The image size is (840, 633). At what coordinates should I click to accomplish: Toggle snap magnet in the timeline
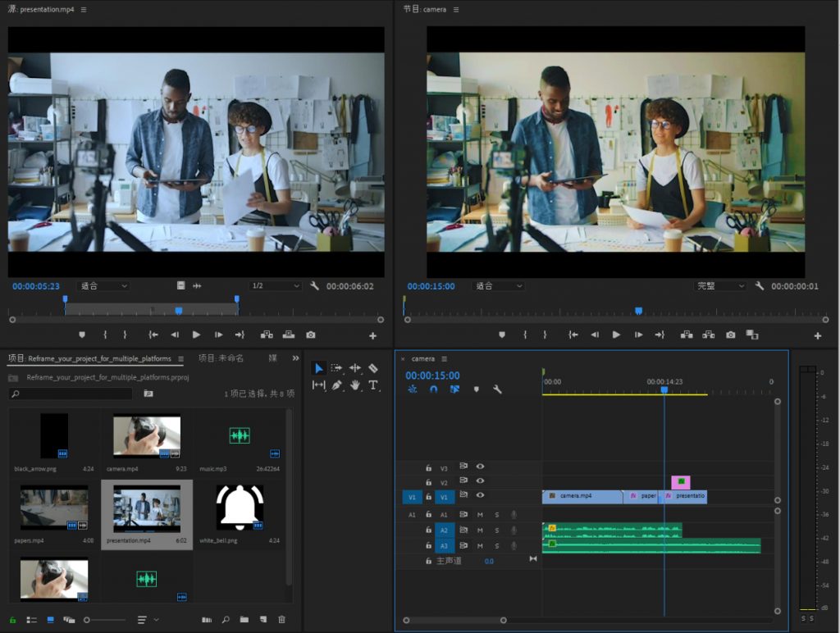click(434, 389)
